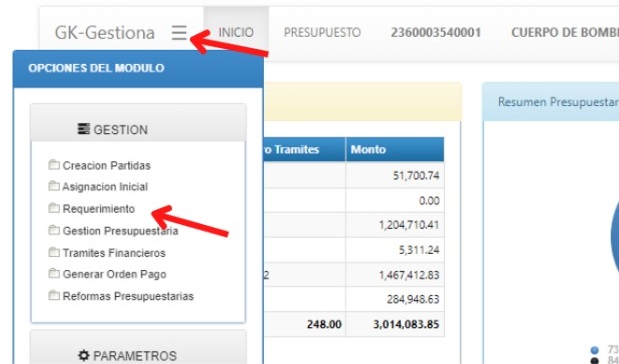The height and width of the screenshot is (364, 619).
Task: Click the server icon in GESTION header
Action: (83, 129)
